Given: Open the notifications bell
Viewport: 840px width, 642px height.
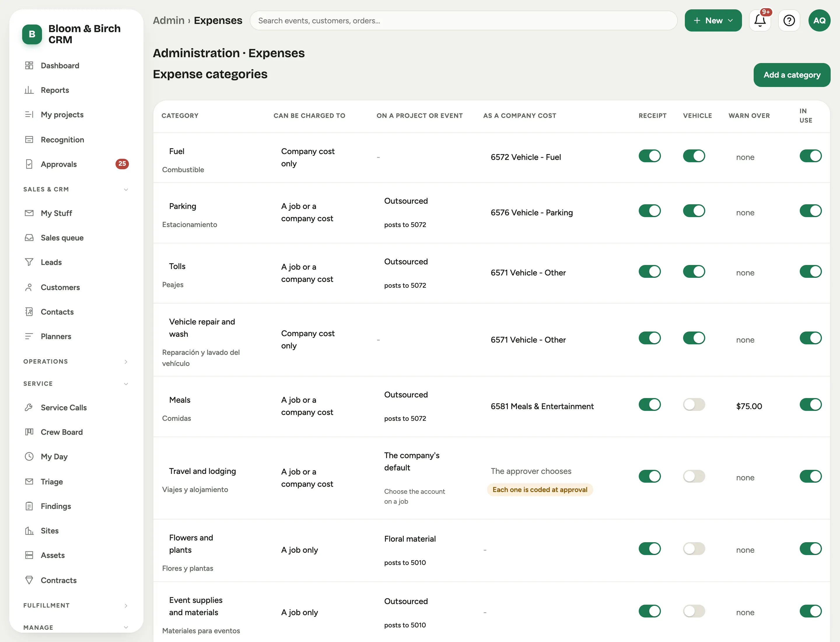Looking at the screenshot, I should click(760, 21).
